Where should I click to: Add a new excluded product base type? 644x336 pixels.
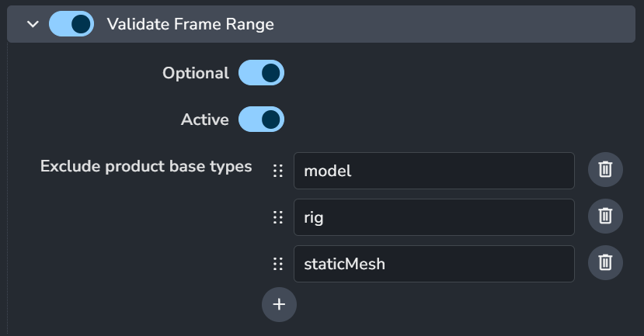[x=279, y=304]
